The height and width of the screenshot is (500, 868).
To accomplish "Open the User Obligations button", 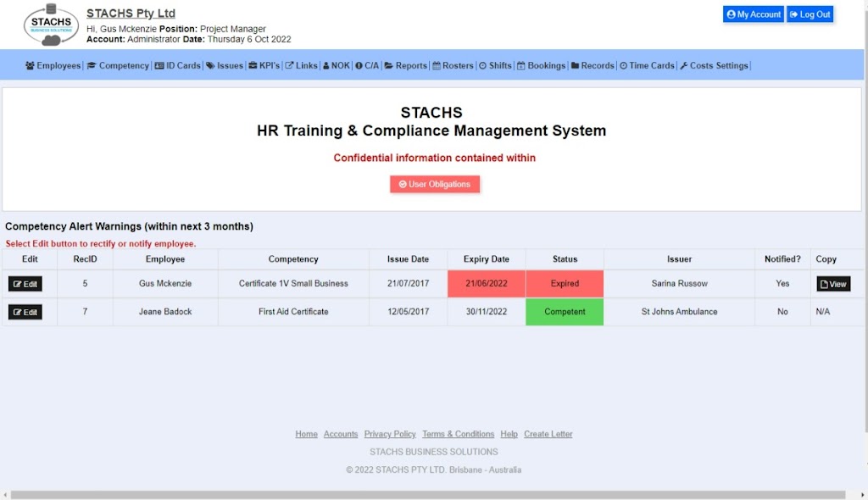I will (x=435, y=185).
